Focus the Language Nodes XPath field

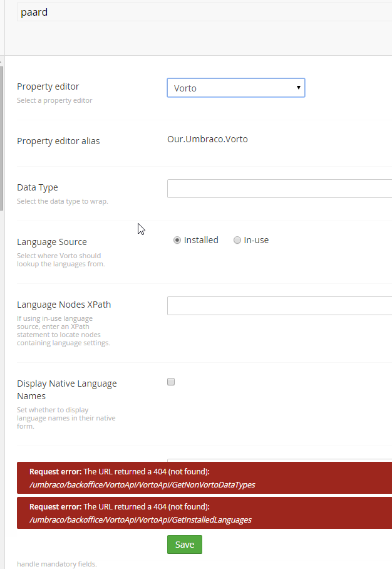tap(279, 306)
